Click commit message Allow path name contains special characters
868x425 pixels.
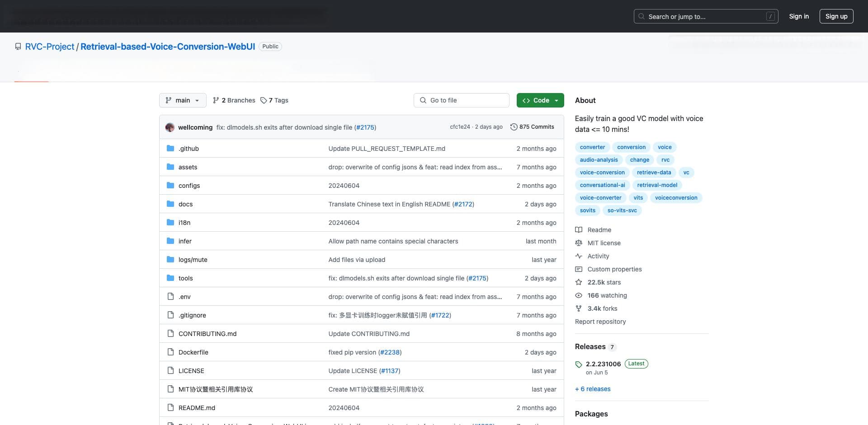[393, 241]
